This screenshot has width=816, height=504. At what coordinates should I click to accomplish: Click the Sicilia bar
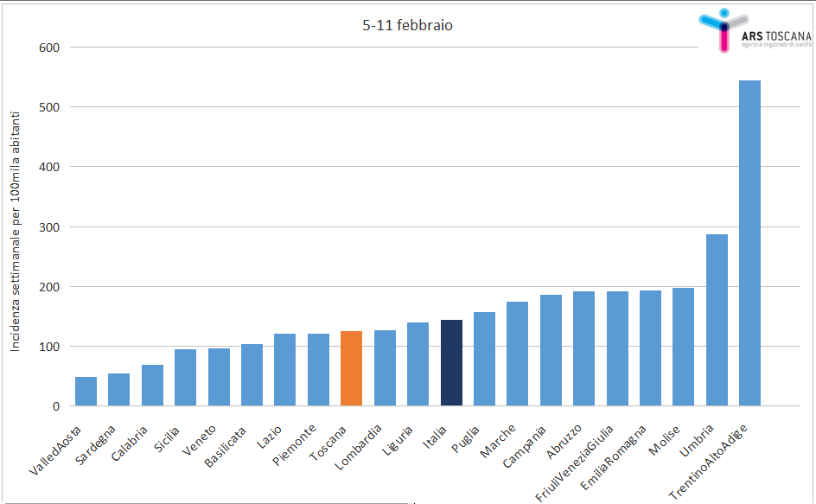pyautogui.click(x=185, y=378)
